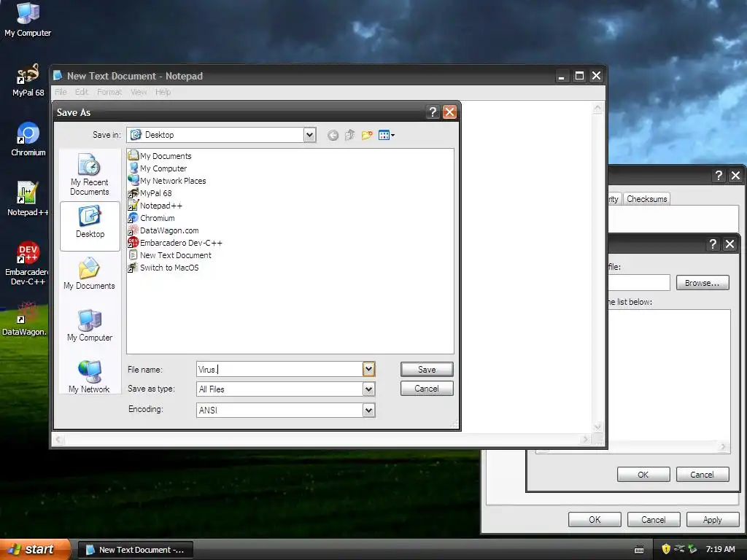This screenshot has height=560, width=747.
Task: Create a new folder in Save As
Action: [367, 135]
